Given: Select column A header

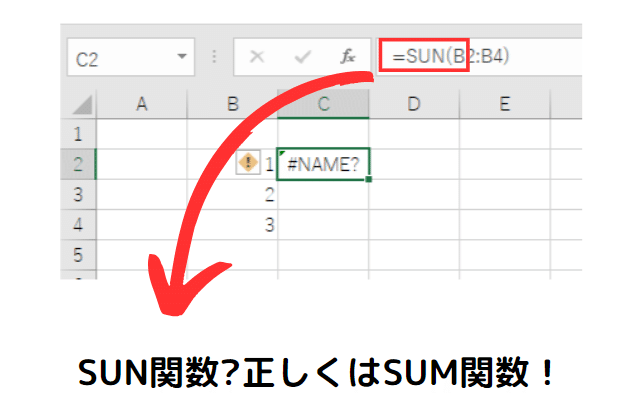Looking at the screenshot, I should [141, 104].
